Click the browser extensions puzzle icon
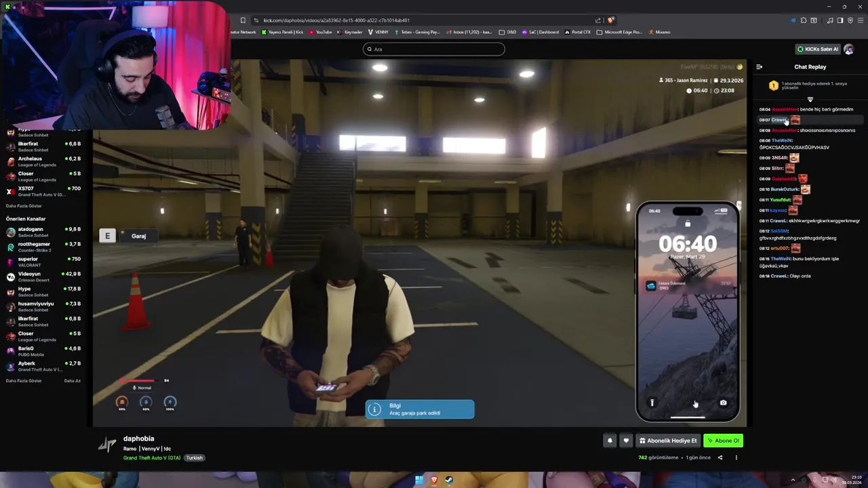This screenshot has height=488, width=868. [804, 20]
